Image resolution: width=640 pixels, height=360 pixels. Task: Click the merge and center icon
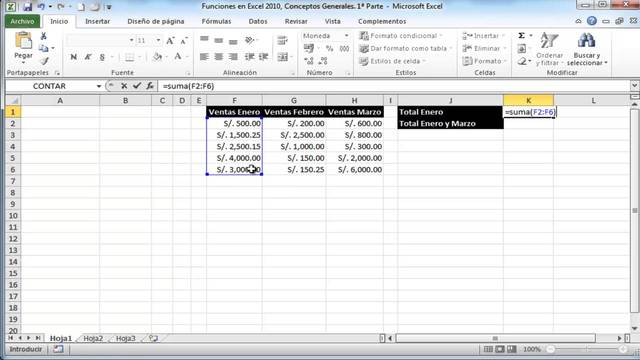click(x=282, y=57)
